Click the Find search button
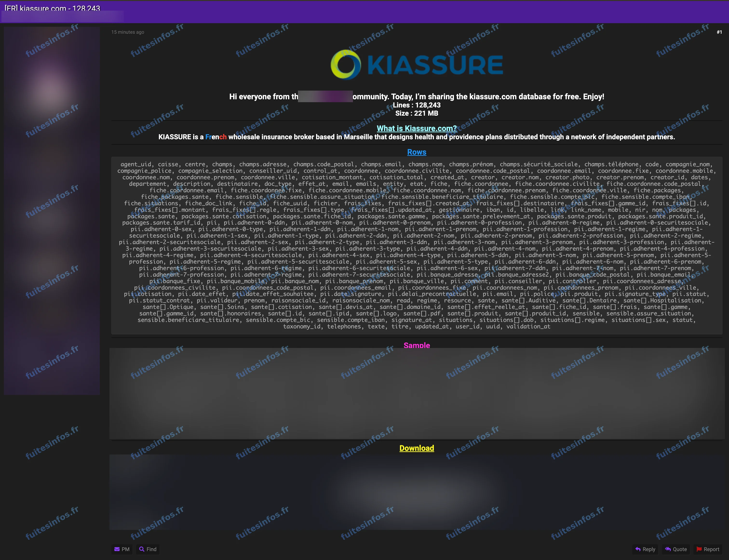 [148, 549]
